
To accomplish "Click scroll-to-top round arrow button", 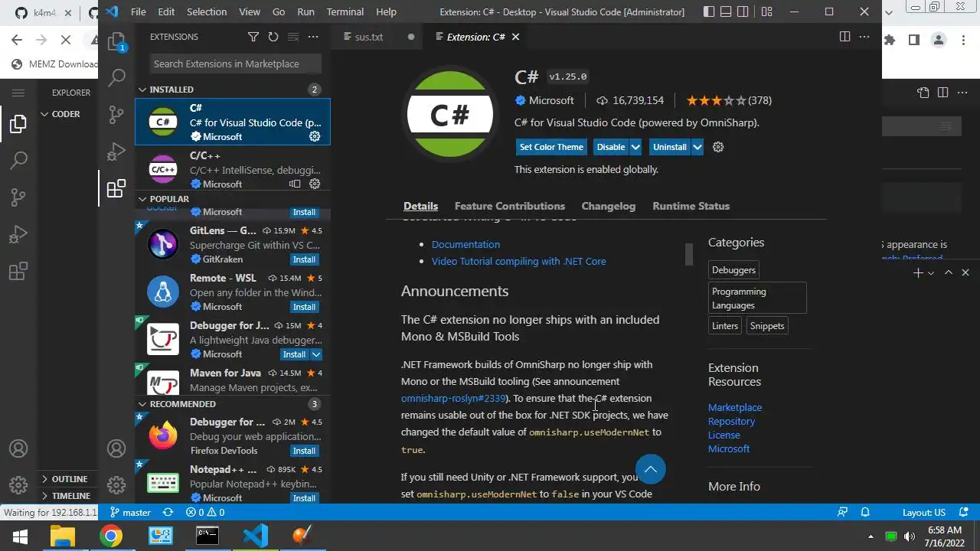I will (x=651, y=469).
